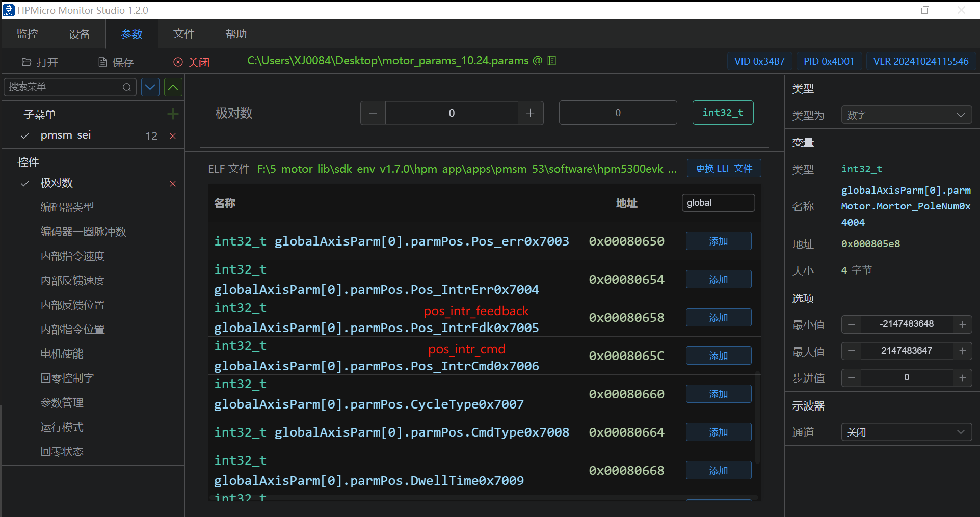Focus the global filter input field
The height and width of the screenshot is (517, 980).
(x=718, y=203)
